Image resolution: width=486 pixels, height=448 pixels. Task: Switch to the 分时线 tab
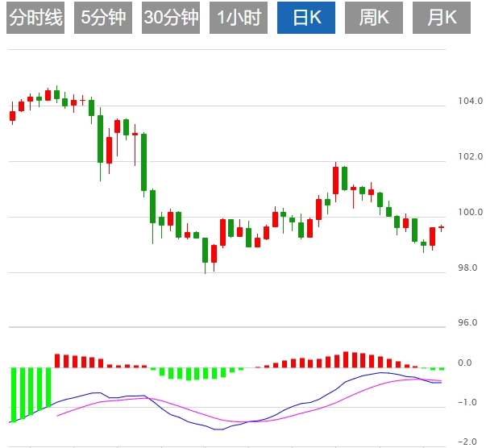coord(35,18)
